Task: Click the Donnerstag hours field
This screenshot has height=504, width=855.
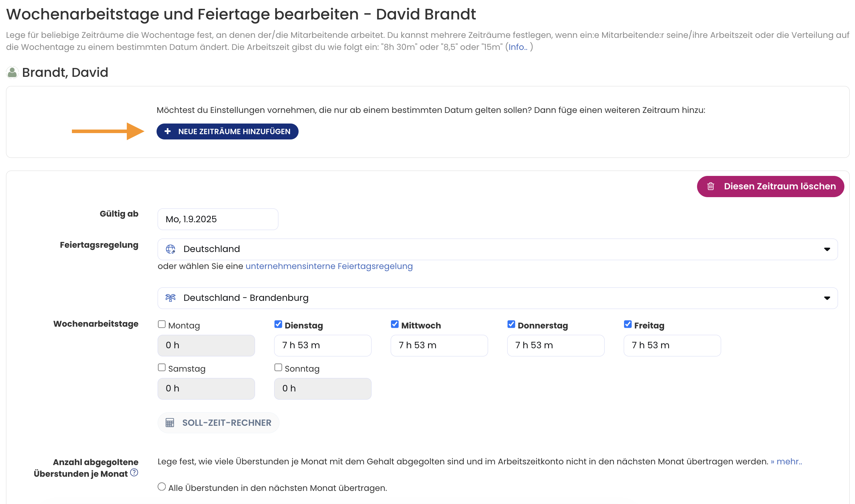Action: click(556, 345)
